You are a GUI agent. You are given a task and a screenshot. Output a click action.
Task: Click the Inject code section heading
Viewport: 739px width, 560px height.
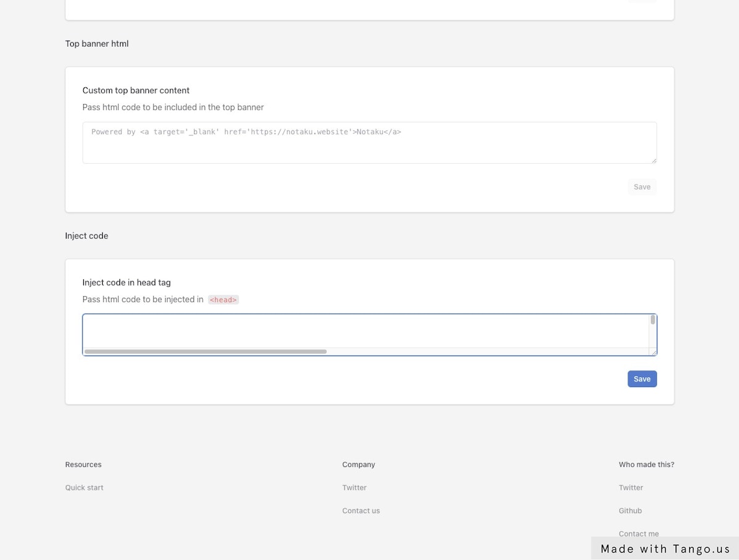[87, 236]
